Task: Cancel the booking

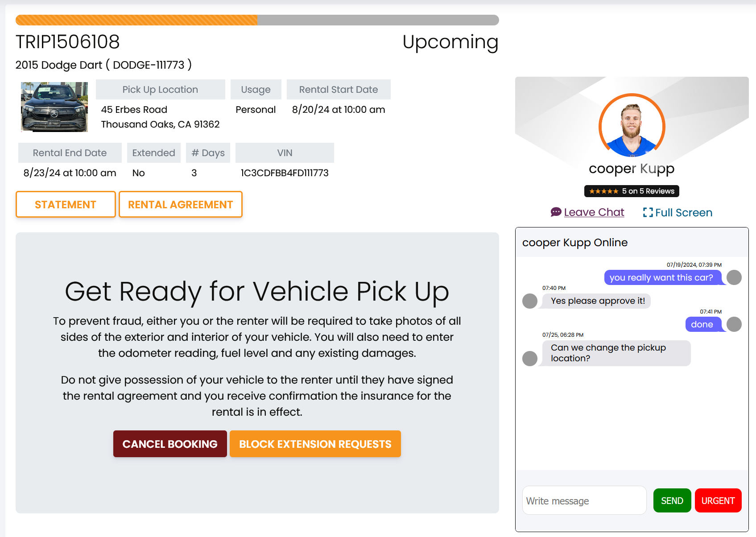Action: pos(170,444)
